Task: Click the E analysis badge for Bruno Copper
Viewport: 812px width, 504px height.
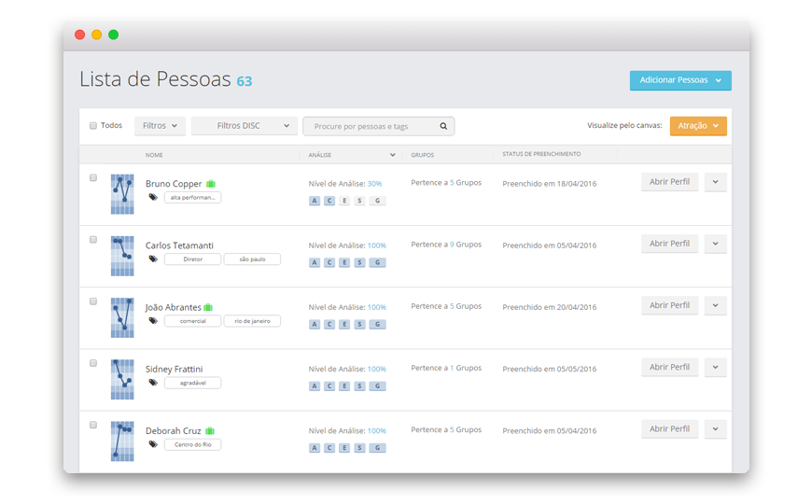Action: point(344,201)
